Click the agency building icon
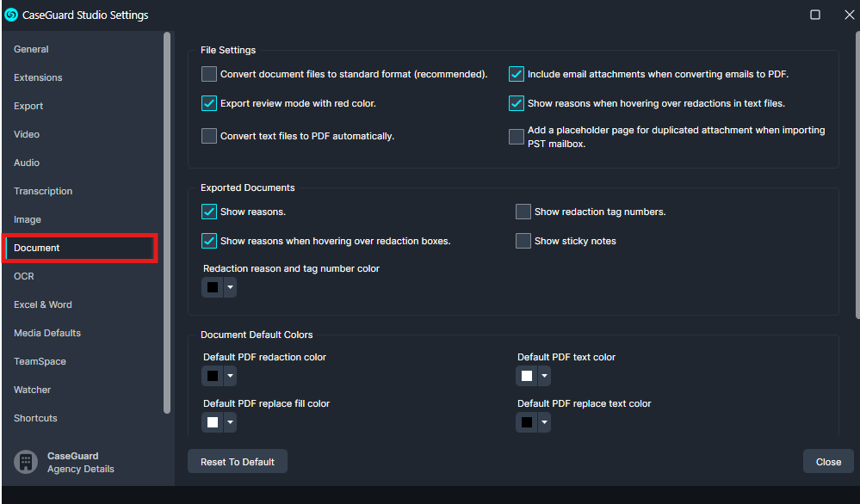This screenshot has height=504, width=860. (26, 462)
